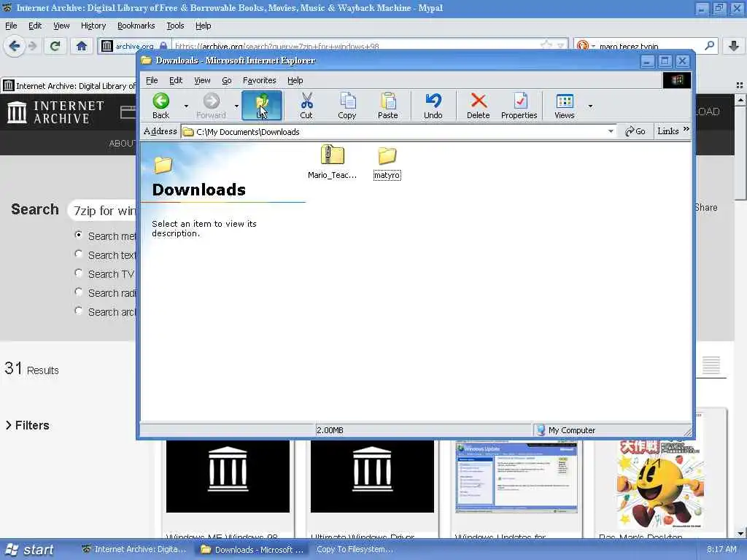This screenshot has height=560, width=747.
Task: Click the Mypal web search box
Action: [x=648, y=46]
